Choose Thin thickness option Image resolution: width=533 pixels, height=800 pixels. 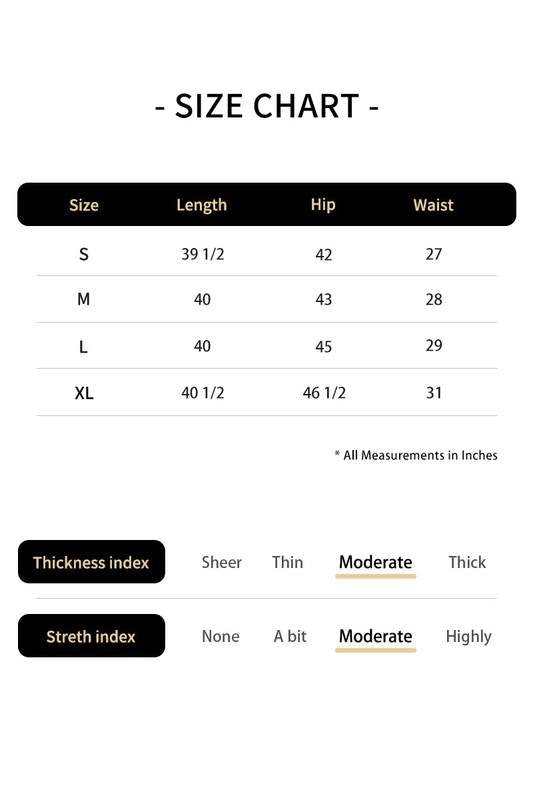click(x=288, y=562)
